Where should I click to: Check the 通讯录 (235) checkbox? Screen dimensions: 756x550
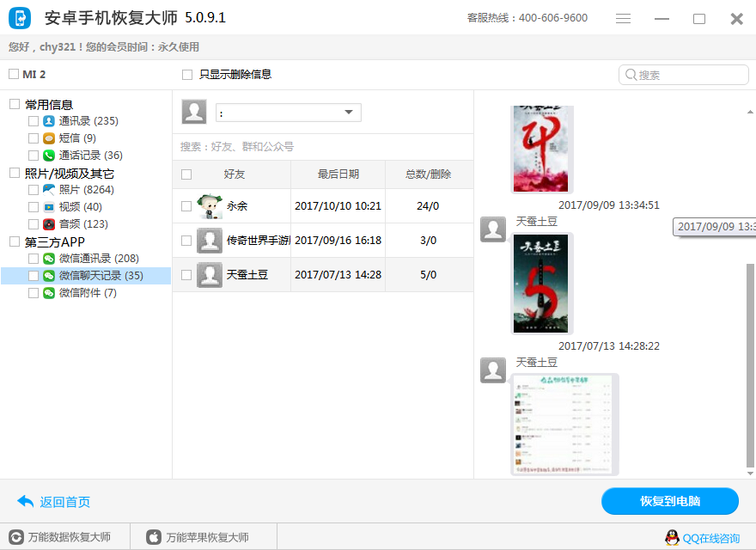[x=34, y=120]
